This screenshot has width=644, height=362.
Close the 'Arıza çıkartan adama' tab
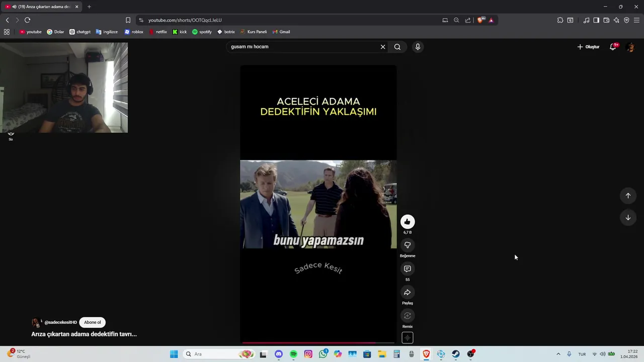pyautogui.click(x=76, y=7)
